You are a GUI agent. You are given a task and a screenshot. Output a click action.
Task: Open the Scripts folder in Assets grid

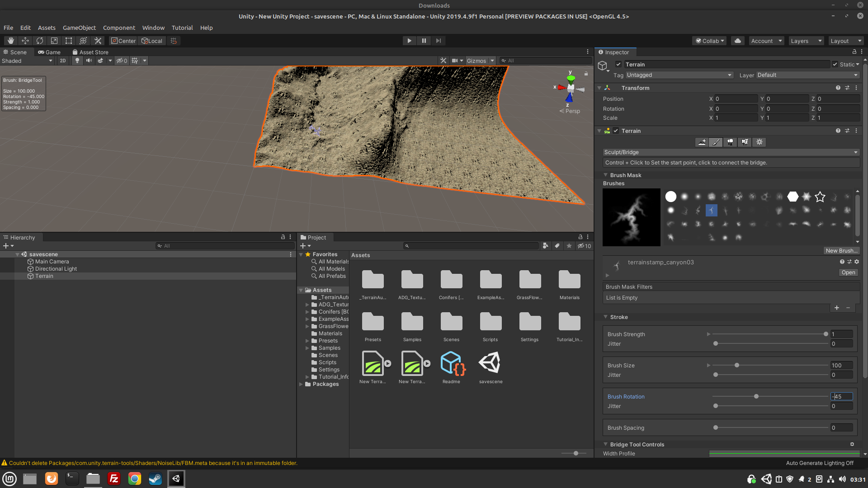pyautogui.click(x=491, y=322)
